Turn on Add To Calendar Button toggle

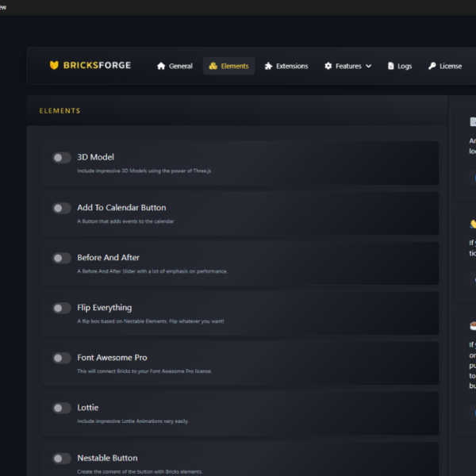(62, 208)
